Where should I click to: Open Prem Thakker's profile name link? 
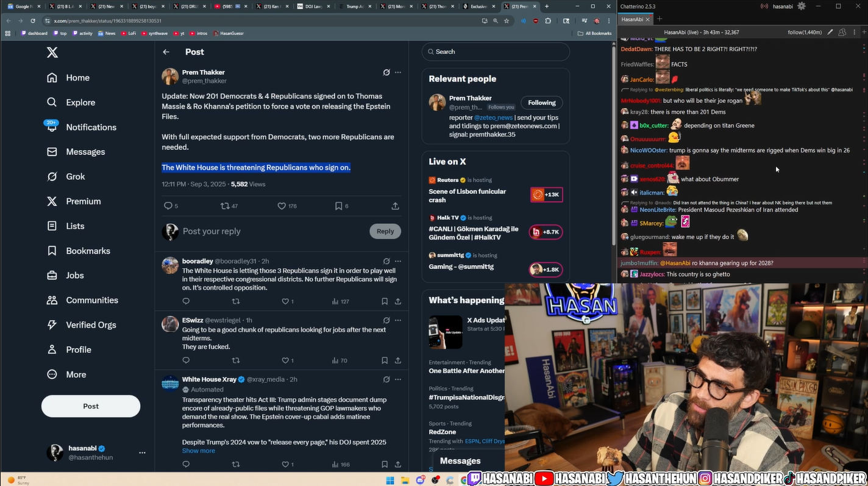(x=203, y=72)
